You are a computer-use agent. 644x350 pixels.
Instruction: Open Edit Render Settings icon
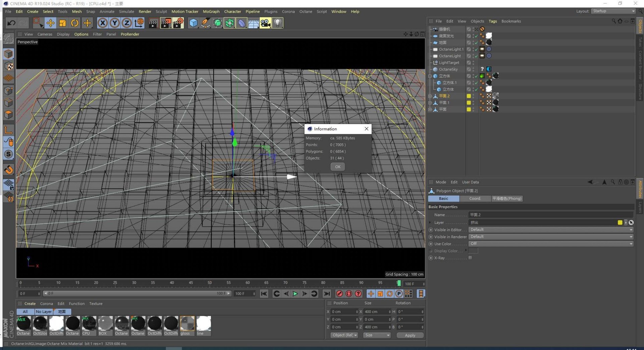178,23
